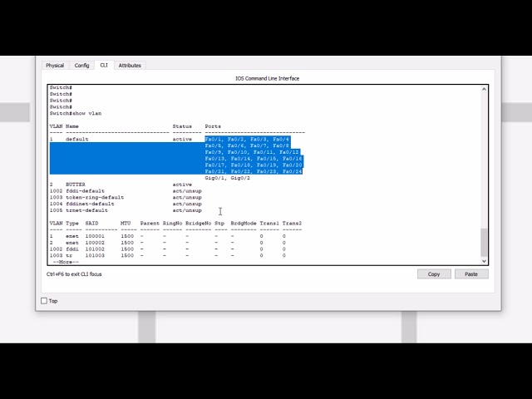Click the 'Parent' column header
Image resolution: width=532 pixels, height=399 pixels.
[150, 224]
